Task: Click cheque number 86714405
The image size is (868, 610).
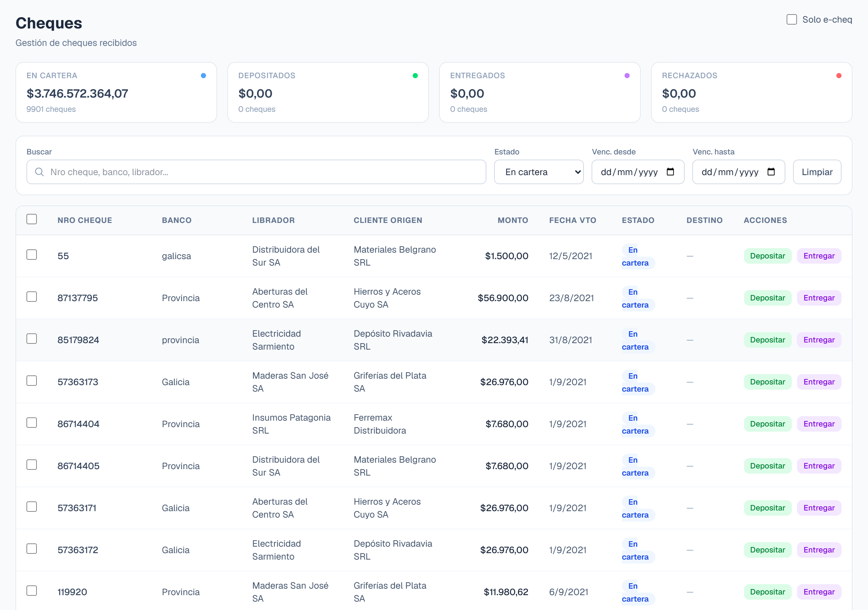Action: pos(78,466)
